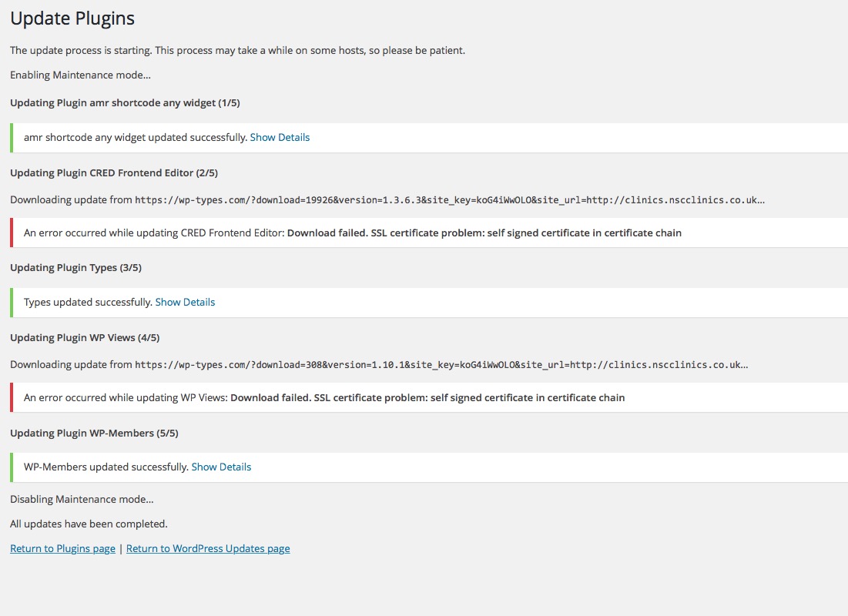Click the CRED Frontend Editor error notice
848x616 pixels.
[x=352, y=233]
